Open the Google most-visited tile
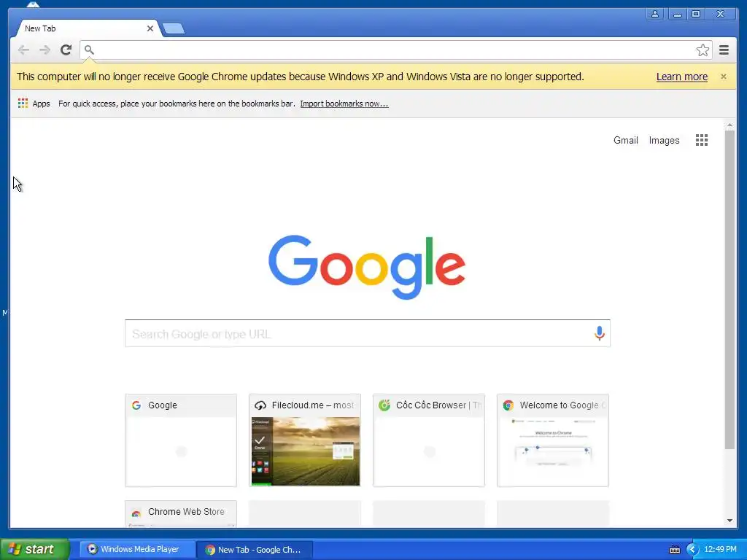The height and width of the screenshot is (560, 747). pos(181,440)
